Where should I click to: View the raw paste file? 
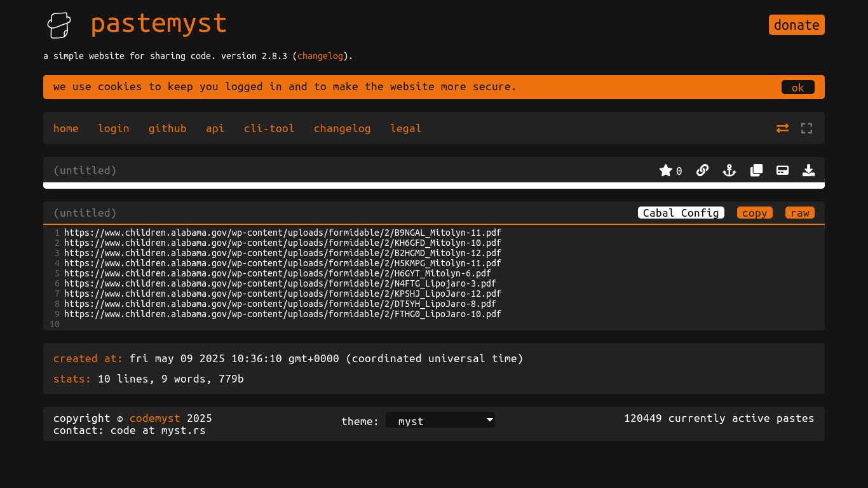[x=799, y=213]
